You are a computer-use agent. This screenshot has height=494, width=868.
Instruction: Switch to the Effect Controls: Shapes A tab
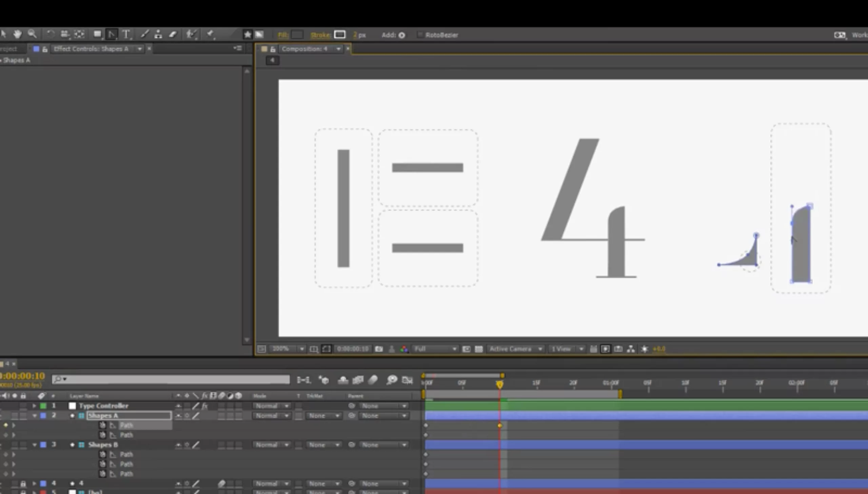click(x=91, y=49)
